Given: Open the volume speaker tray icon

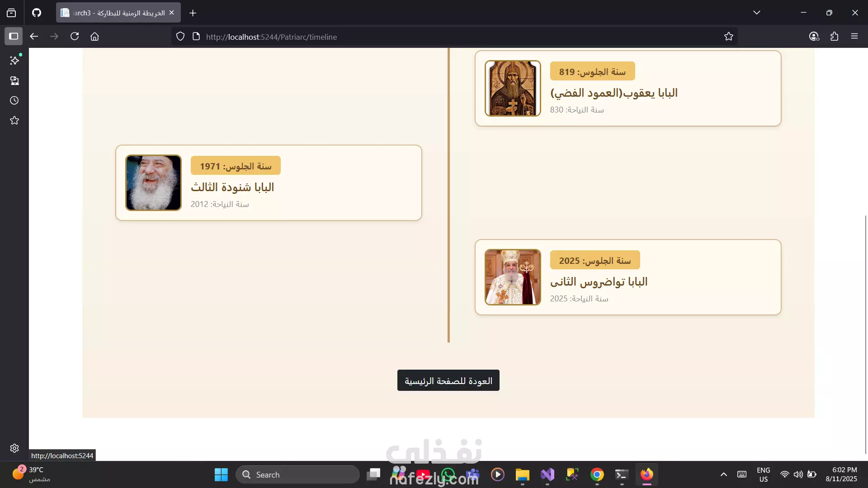Looking at the screenshot, I should (798, 474).
